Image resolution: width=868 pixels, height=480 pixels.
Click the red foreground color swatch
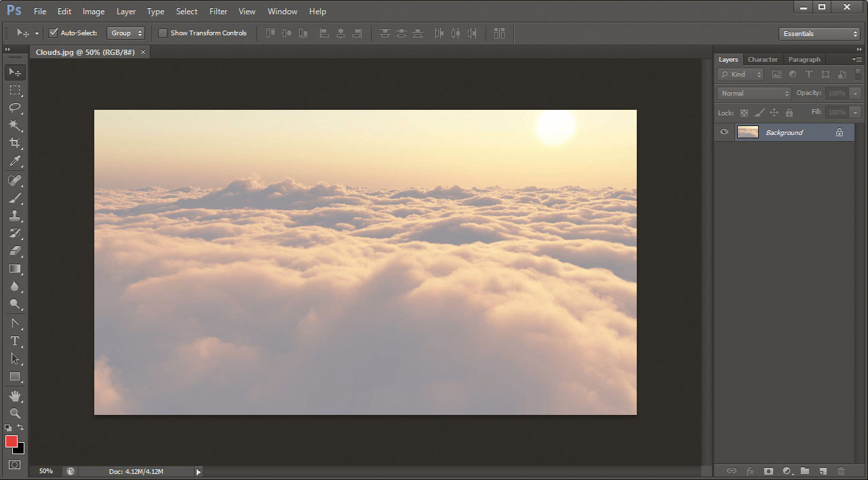tap(12, 441)
